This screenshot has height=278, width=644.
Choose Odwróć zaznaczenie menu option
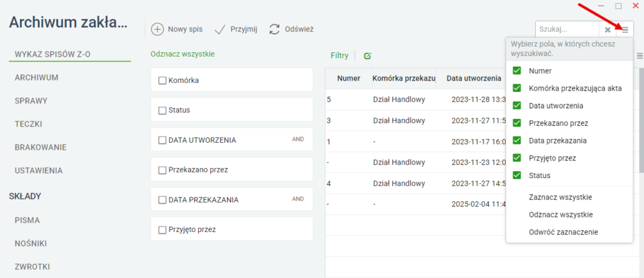click(563, 232)
